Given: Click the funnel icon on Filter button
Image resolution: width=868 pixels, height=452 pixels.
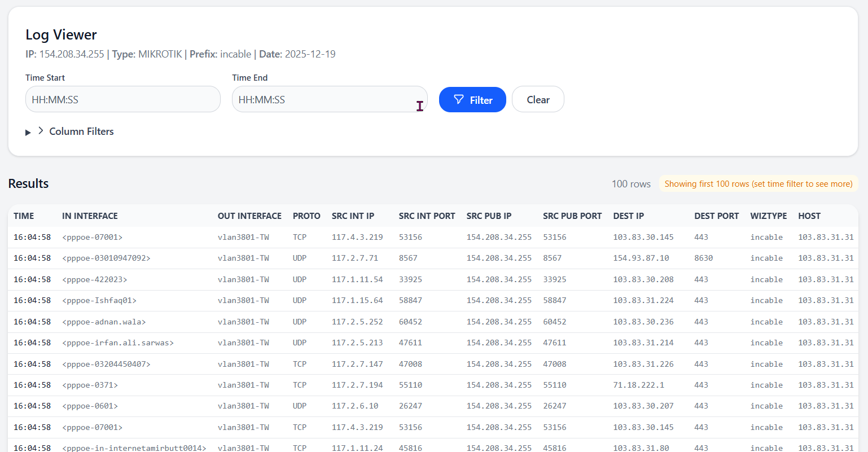Looking at the screenshot, I should point(459,99).
